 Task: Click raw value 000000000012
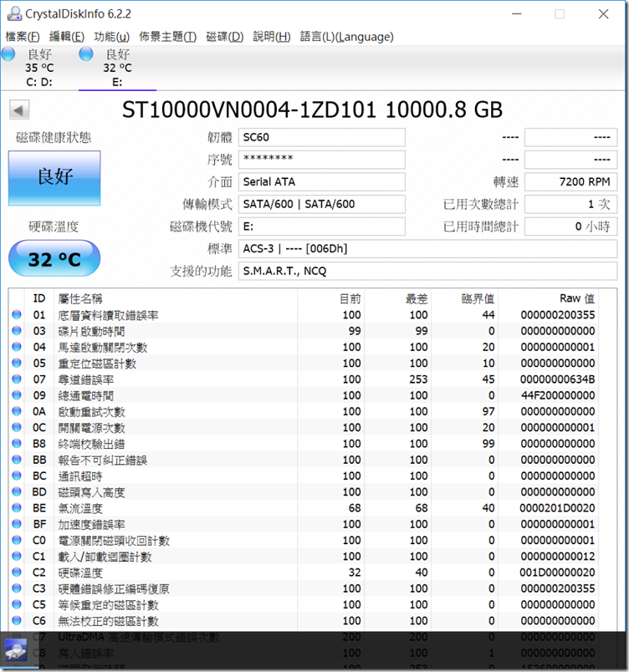tap(558, 557)
